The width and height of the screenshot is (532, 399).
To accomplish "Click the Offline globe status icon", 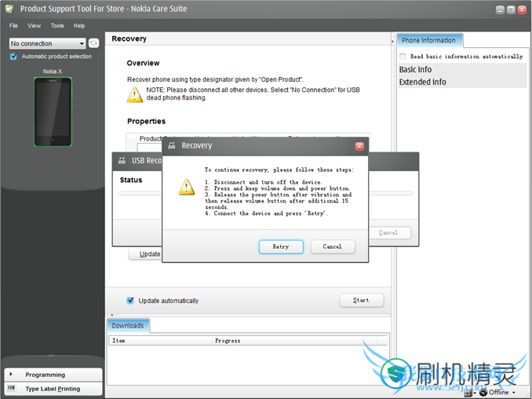I will [x=483, y=392].
